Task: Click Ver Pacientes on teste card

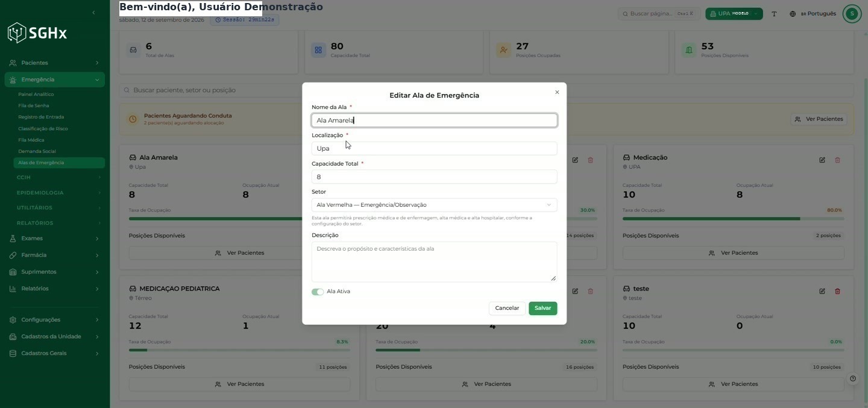Action: pos(733,384)
